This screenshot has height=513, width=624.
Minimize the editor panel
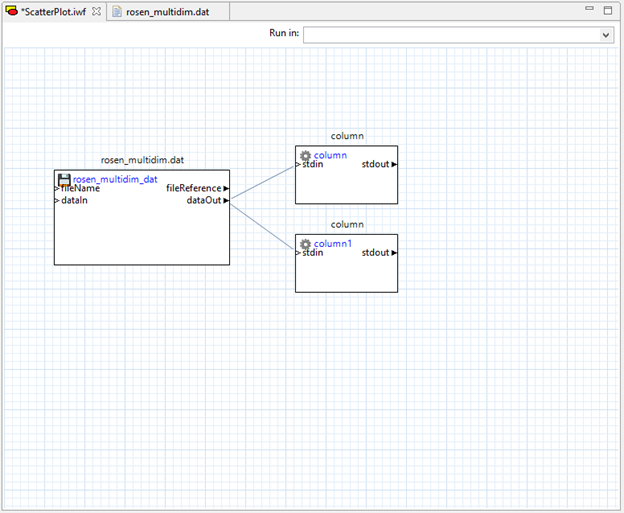click(587, 9)
